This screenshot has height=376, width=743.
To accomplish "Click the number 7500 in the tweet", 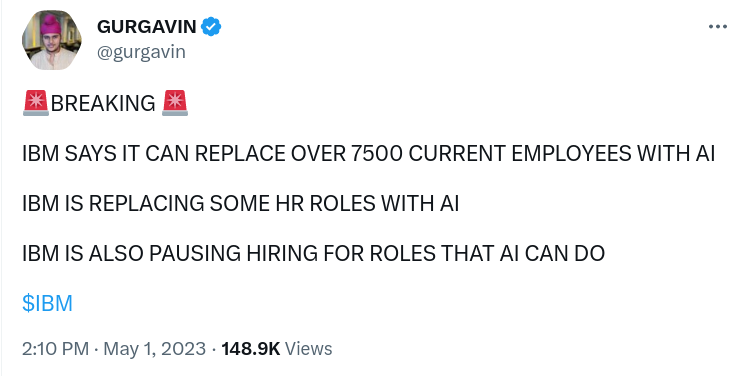I will (x=377, y=154).
